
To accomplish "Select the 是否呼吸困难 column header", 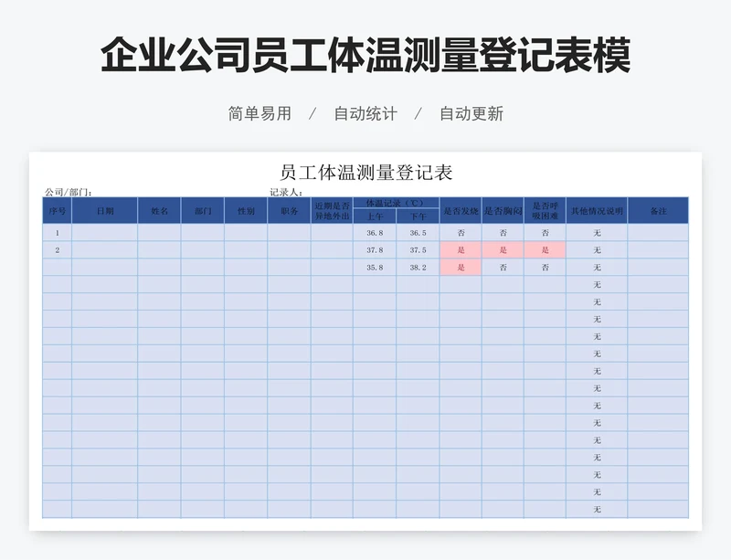I will tap(545, 211).
